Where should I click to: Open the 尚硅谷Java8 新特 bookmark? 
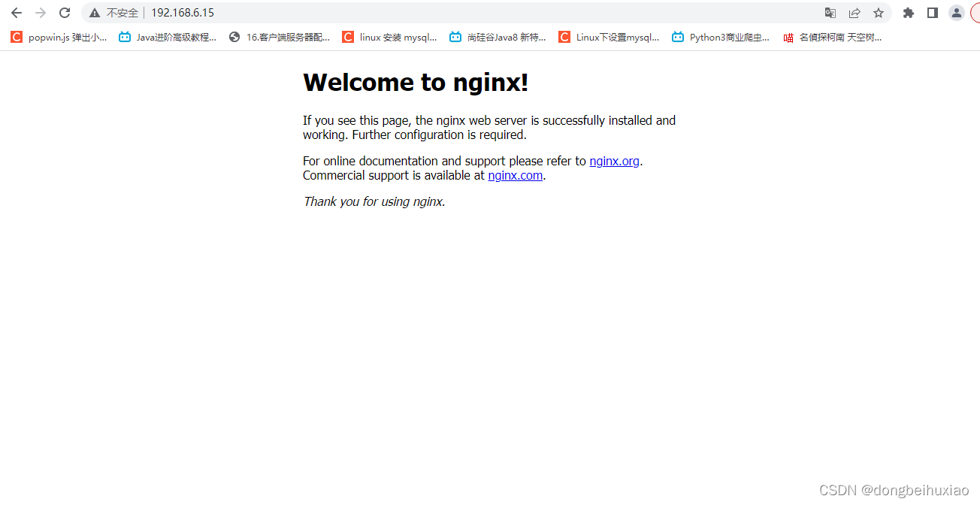coord(498,37)
